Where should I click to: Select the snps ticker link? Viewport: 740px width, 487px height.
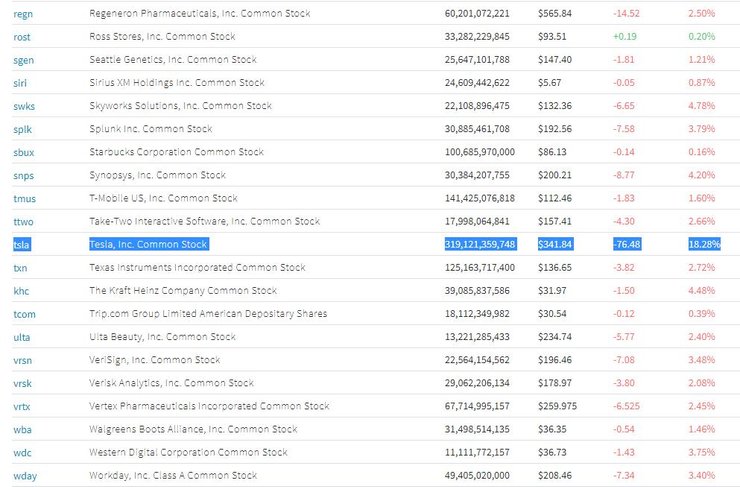tap(23, 175)
